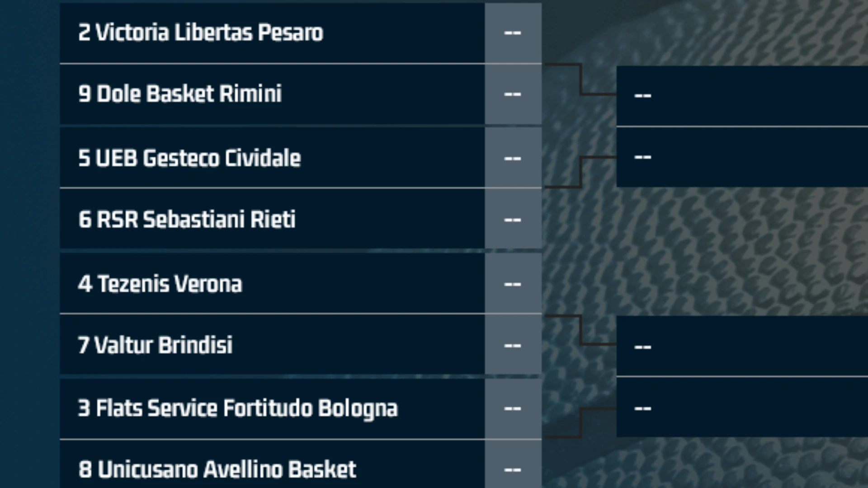Click the score cell beside Tezenis Verona
The height and width of the screenshot is (488, 868).
coord(513,283)
